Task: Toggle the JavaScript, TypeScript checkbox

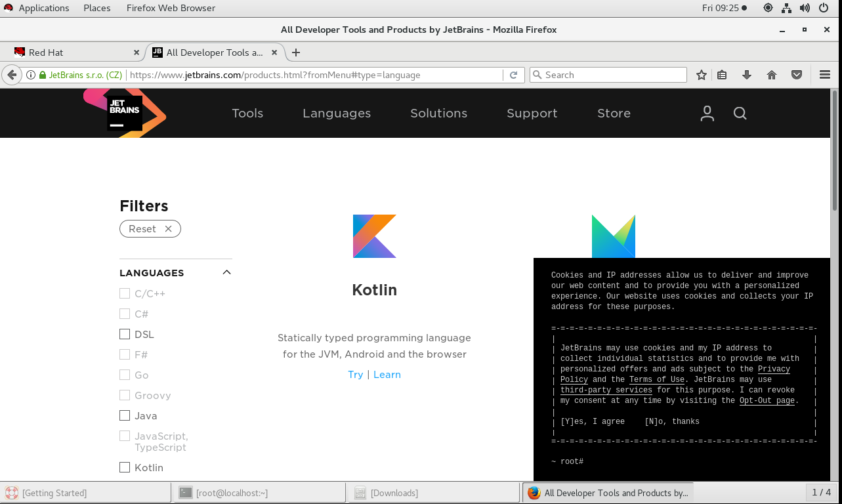Action: 125,436
